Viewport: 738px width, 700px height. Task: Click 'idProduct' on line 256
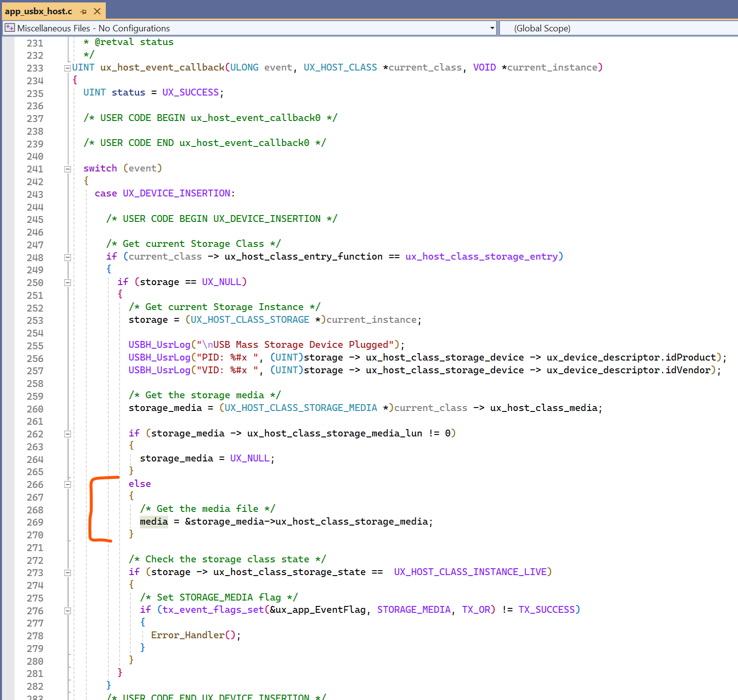click(x=690, y=357)
